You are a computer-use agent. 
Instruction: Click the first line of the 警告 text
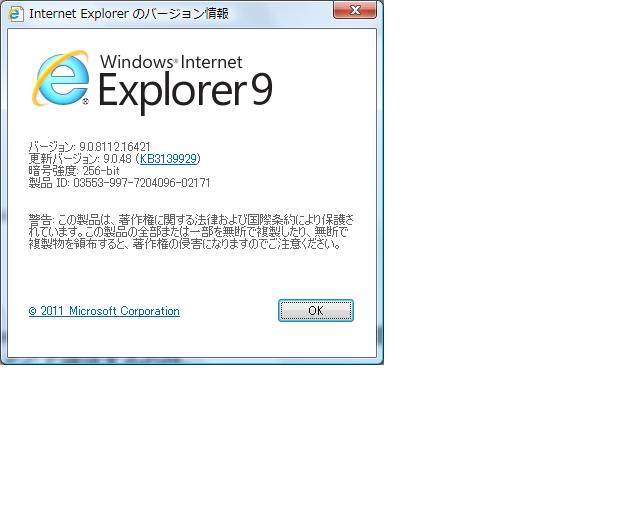tap(190, 219)
